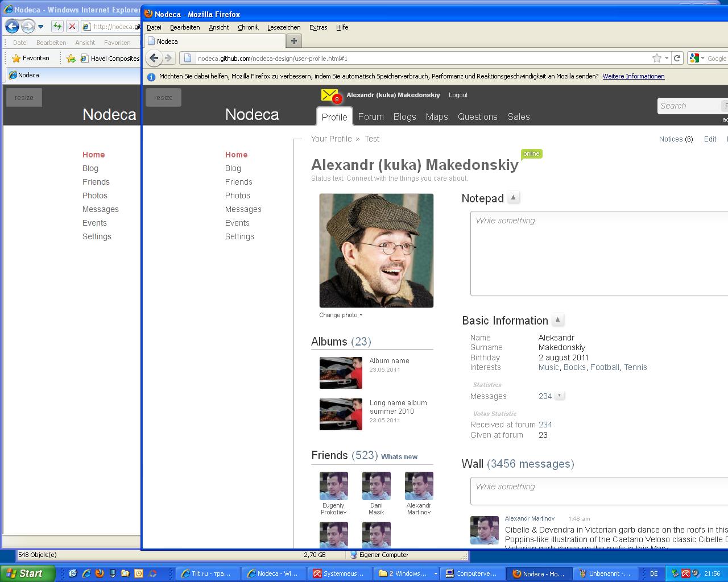
Task: Click the antivirus umbrella tray icon
Action: (686, 573)
